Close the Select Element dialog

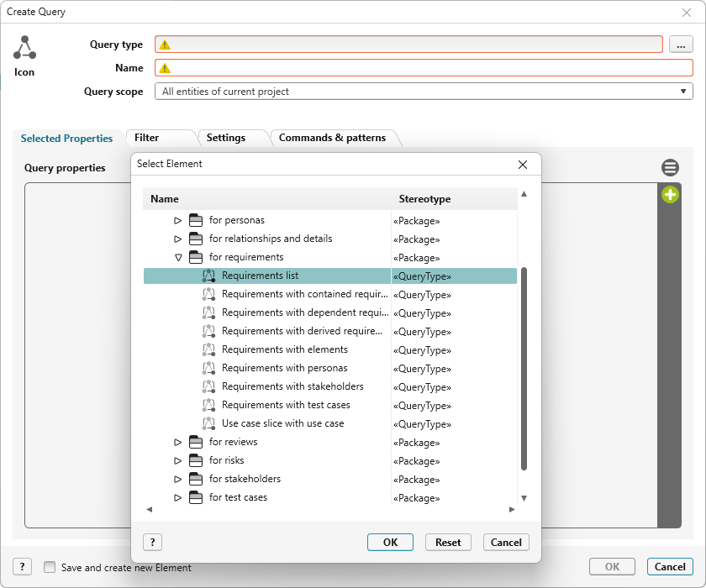pos(523,165)
